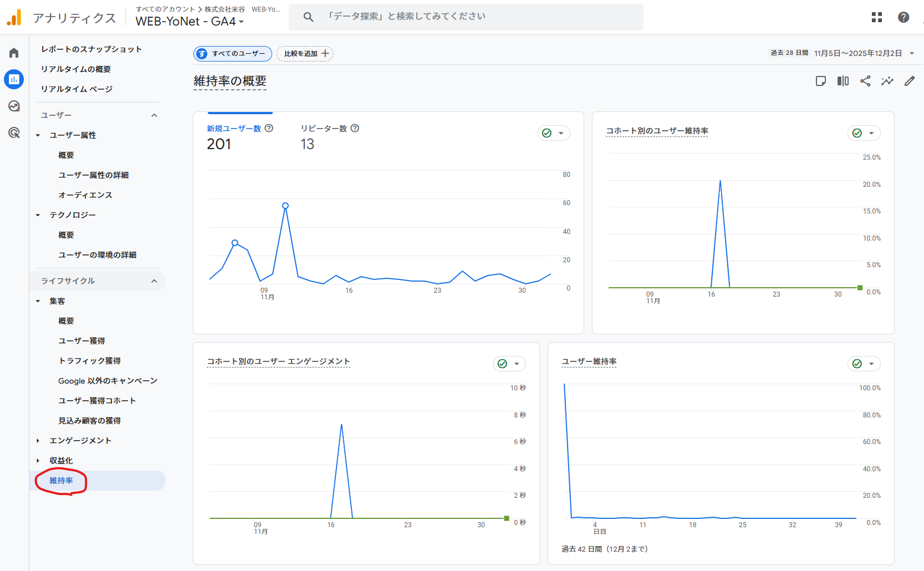
Task: Open the Explore icon in left rail
Action: pos(14,106)
